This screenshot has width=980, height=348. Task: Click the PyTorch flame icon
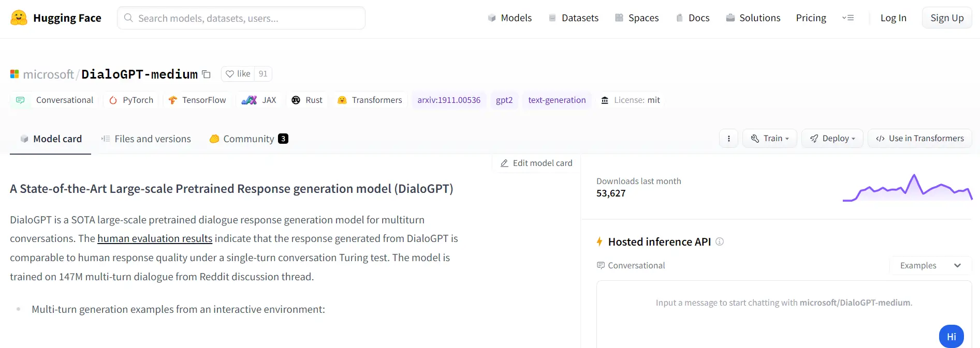click(113, 100)
